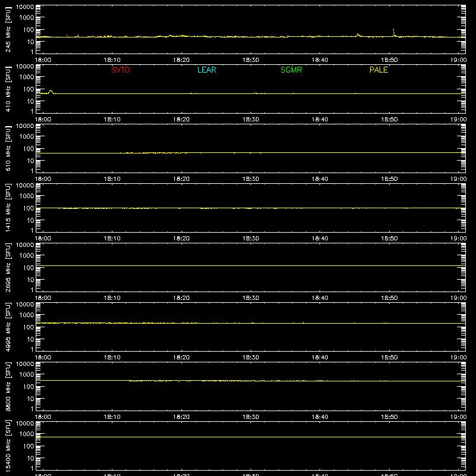Select the 15400 MHz [SFU] axis label
Image resolution: width=476 pixels, height=476 pixels.
[x=8, y=446]
